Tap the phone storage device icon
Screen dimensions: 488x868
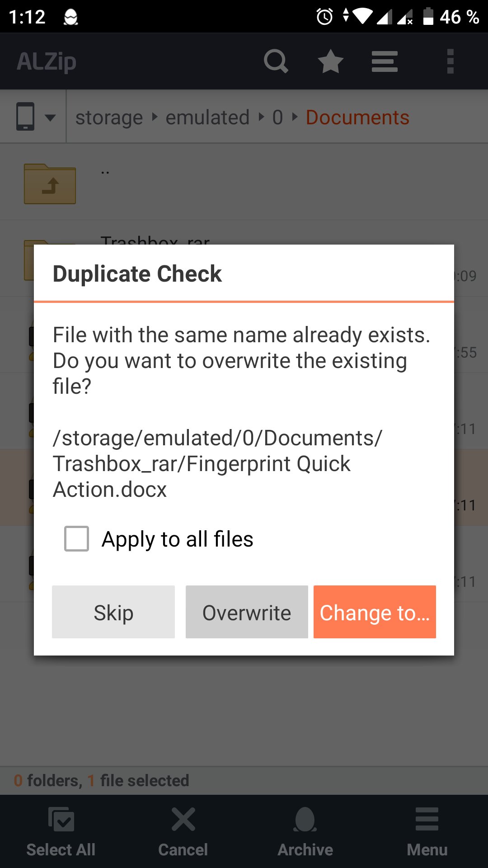[25, 117]
